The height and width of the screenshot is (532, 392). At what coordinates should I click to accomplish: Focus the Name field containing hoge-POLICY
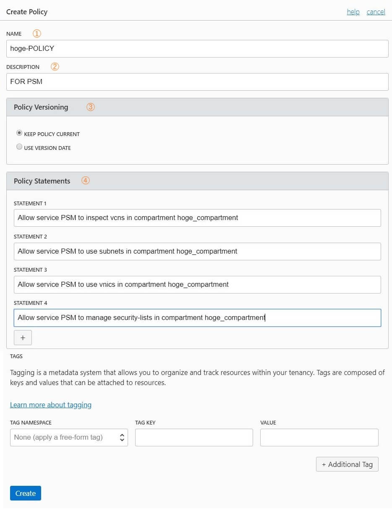click(197, 49)
